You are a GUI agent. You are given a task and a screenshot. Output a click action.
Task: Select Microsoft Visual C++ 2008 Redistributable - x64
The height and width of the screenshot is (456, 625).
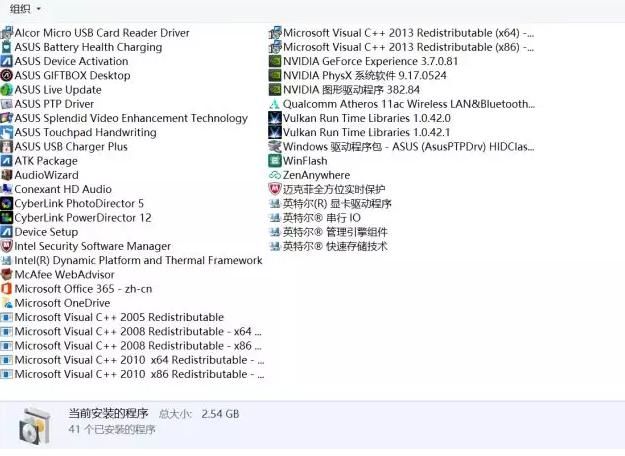click(x=132, y=332)
